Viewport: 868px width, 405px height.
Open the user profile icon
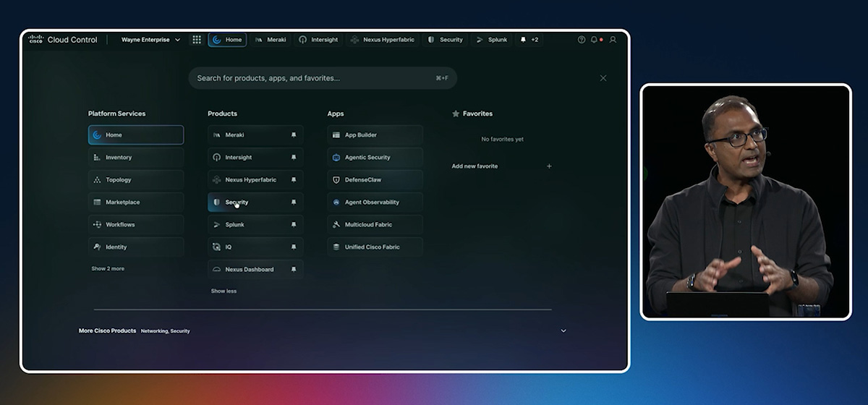click(613, 40)
